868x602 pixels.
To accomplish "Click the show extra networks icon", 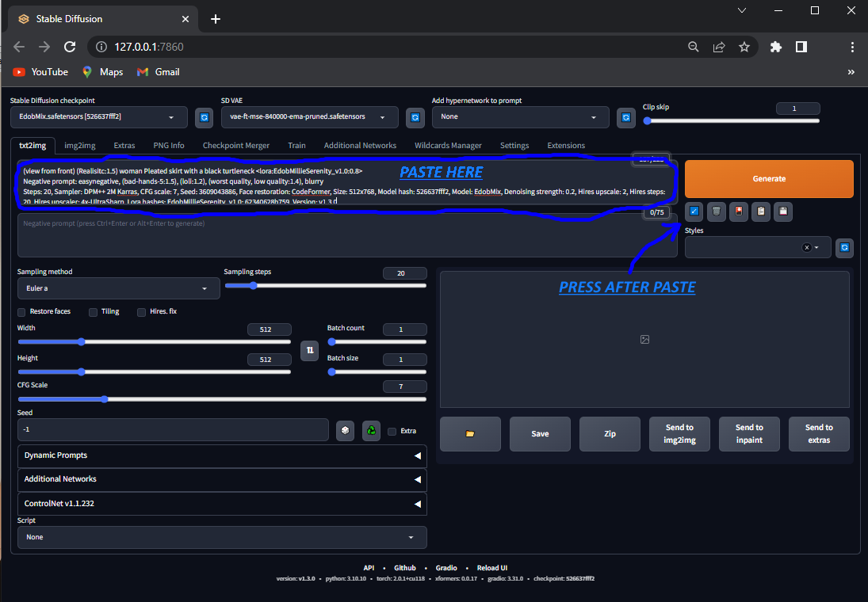I will click(739, 211).
